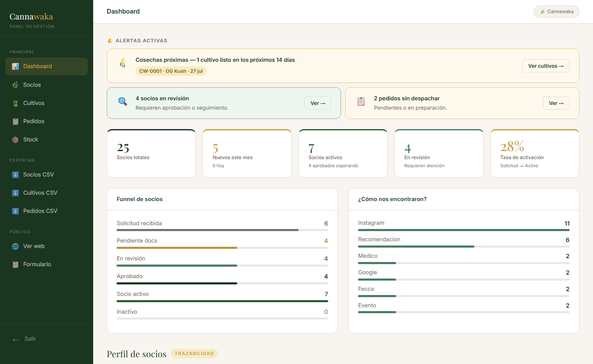Click the Pedidos clipboard icon in sidebar
Viewport: 593px width, 364px height.
[x=15, y=121]
